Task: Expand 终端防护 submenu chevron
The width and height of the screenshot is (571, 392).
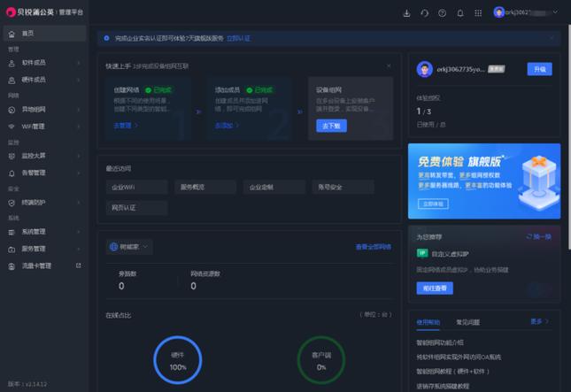Action: tap(79, 203)
